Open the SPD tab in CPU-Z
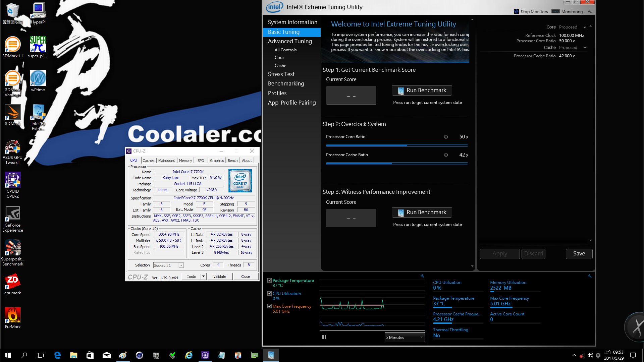The image size is (644, 362). coord(201,161)
